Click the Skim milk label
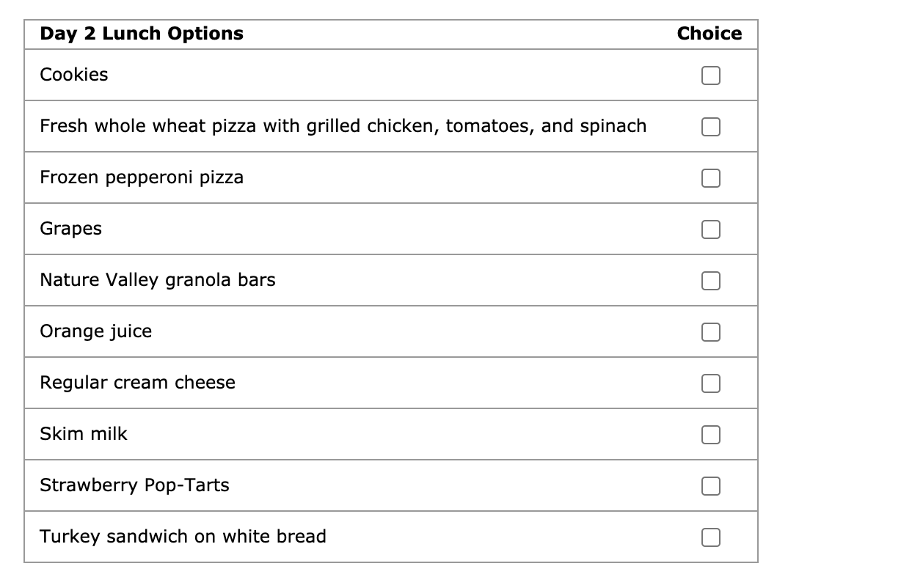This screenshot has width=901, height=588. [x=84, y=434]
